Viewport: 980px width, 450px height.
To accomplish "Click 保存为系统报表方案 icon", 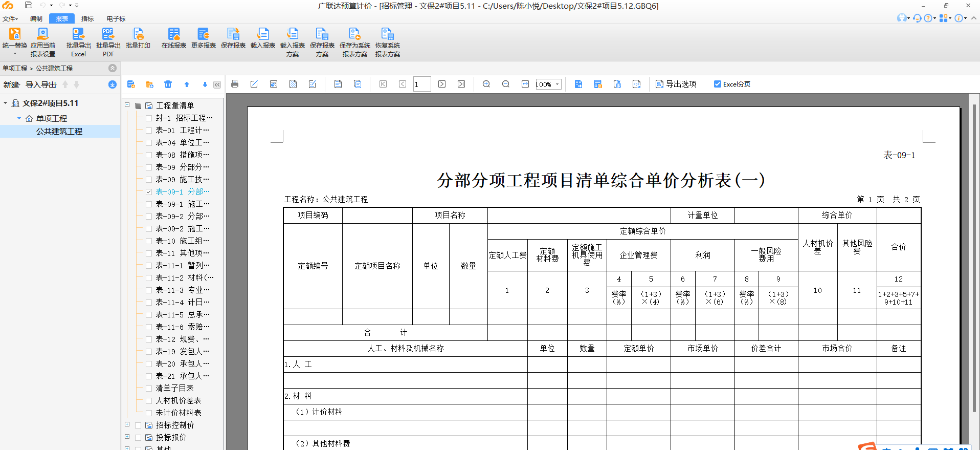I will [355, 34].
